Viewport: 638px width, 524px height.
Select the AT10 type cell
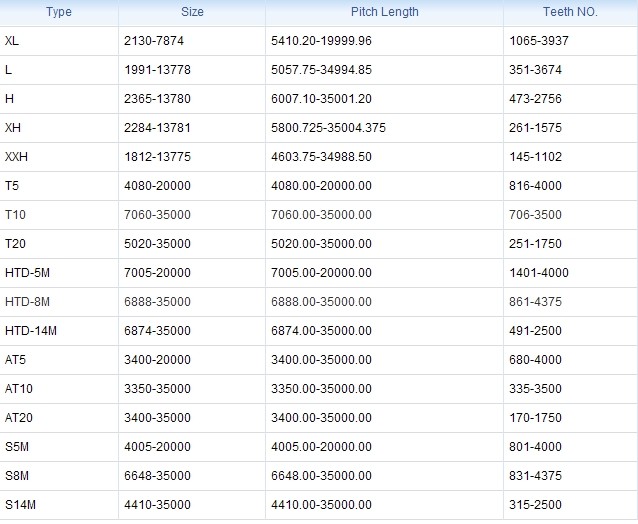tap(19, 389)
